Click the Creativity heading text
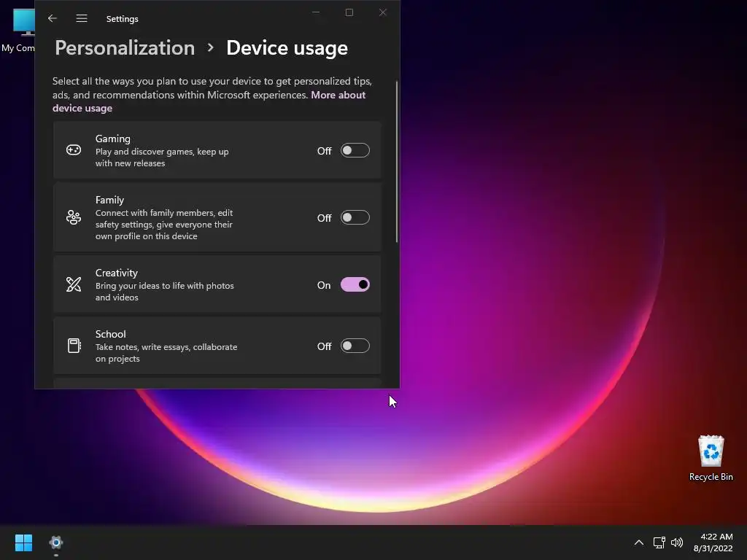 116,273
